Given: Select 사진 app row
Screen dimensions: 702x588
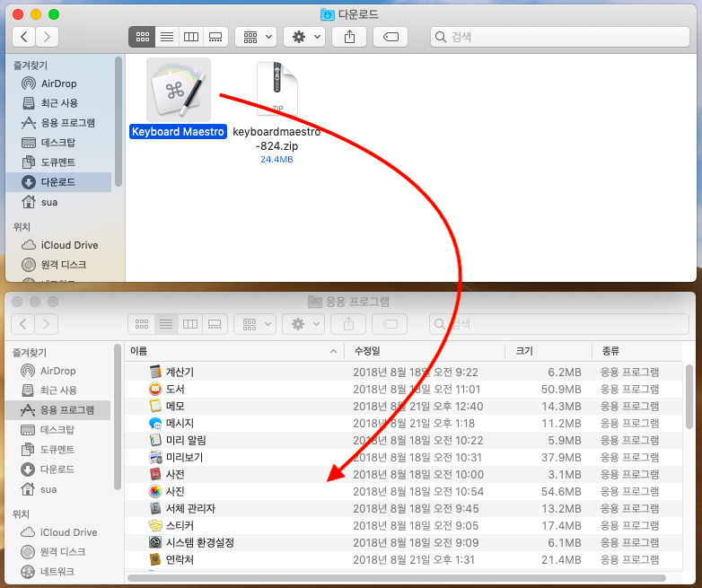Looking at the screenshot, I should click(404, 491).
